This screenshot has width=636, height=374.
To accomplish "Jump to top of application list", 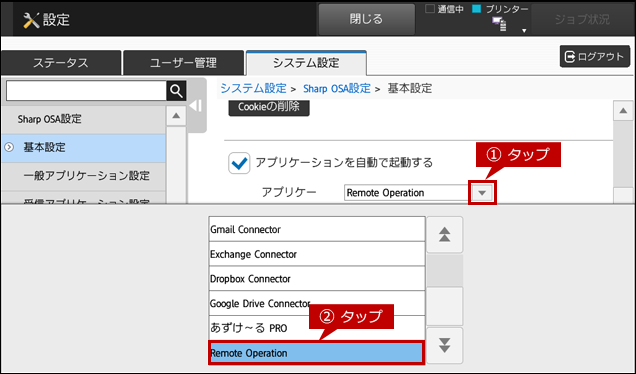I will point(445,235).
